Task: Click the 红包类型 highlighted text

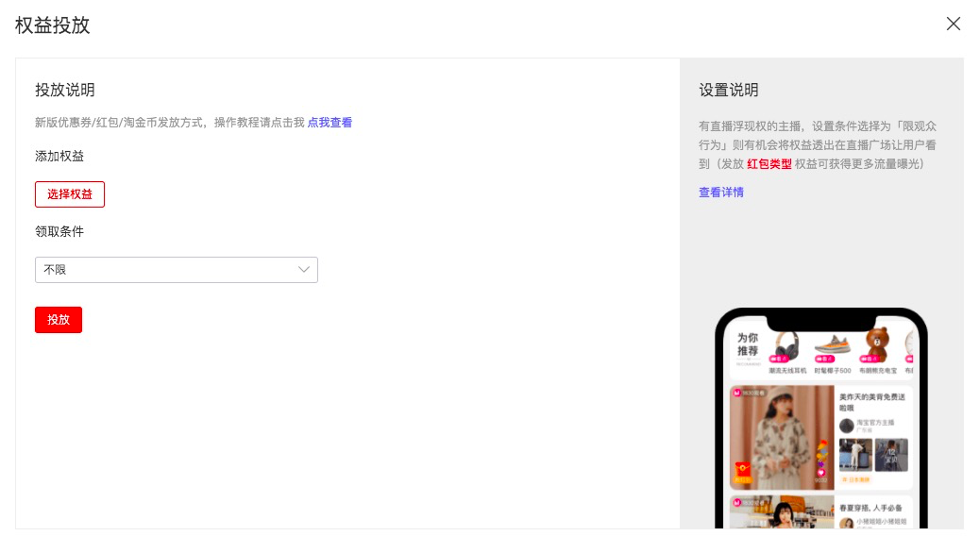Action: (x=769, y=164)
